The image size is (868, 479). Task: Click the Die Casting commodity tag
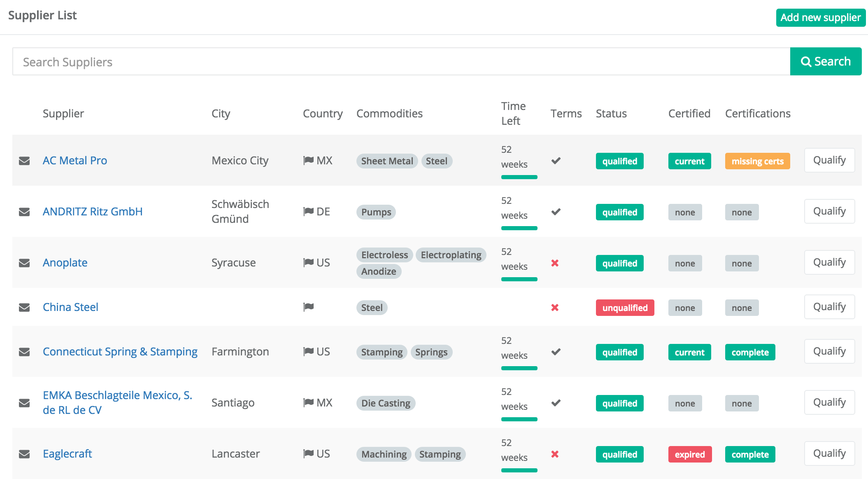pos(386,403)
